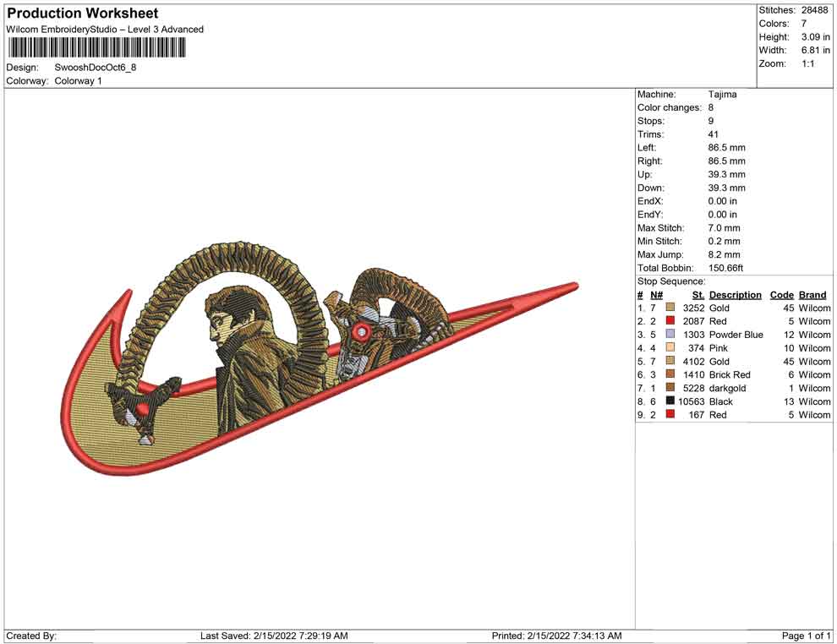
Task: Click the 'Production Worksheet' title
Action: [83, 14]
